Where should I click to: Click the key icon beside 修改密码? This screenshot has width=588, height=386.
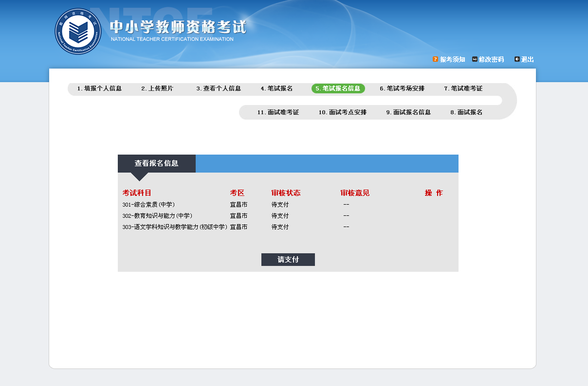coord(475,59)
